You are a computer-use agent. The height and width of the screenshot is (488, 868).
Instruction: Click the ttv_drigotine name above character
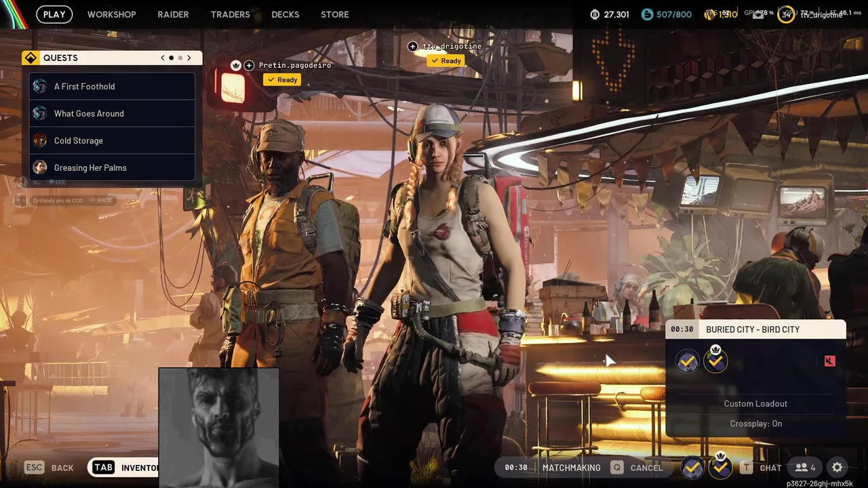[x=452, y=46]
